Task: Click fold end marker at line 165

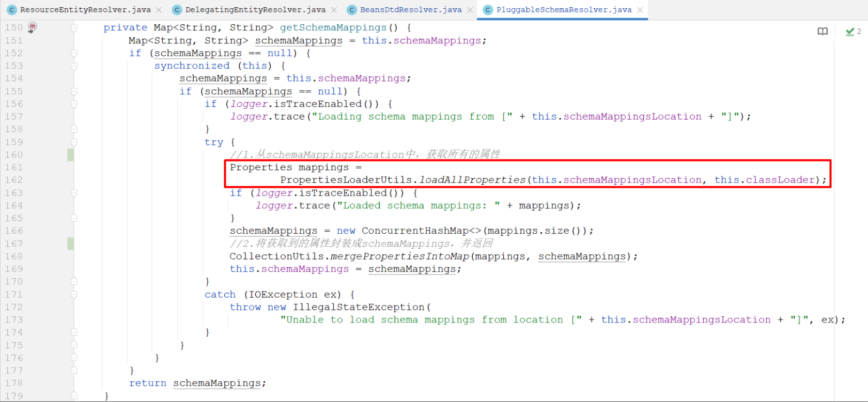Action: (74, 218)
